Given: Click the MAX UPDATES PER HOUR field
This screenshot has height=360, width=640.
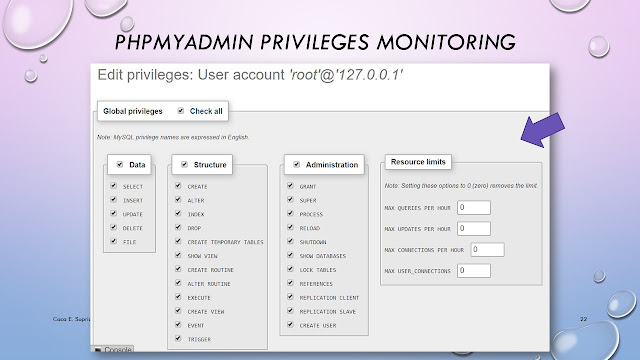Looking at the screenshot, I should 474,229.
